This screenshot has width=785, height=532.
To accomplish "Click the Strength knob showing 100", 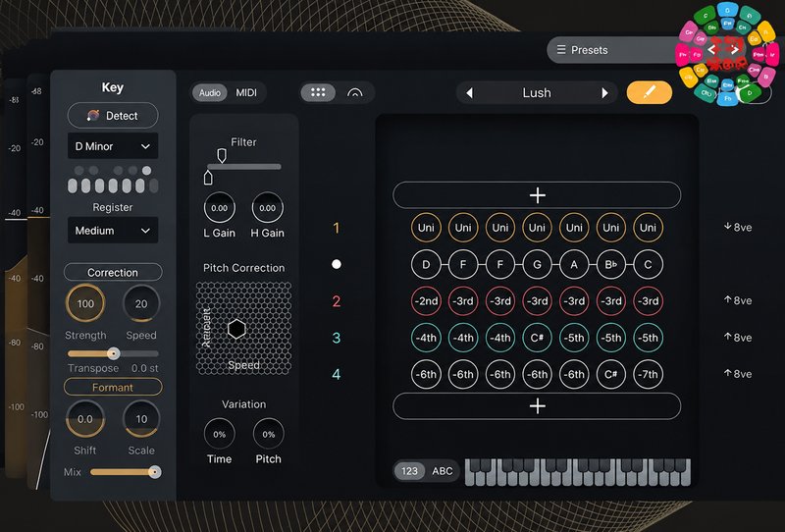I will point(85,303).
